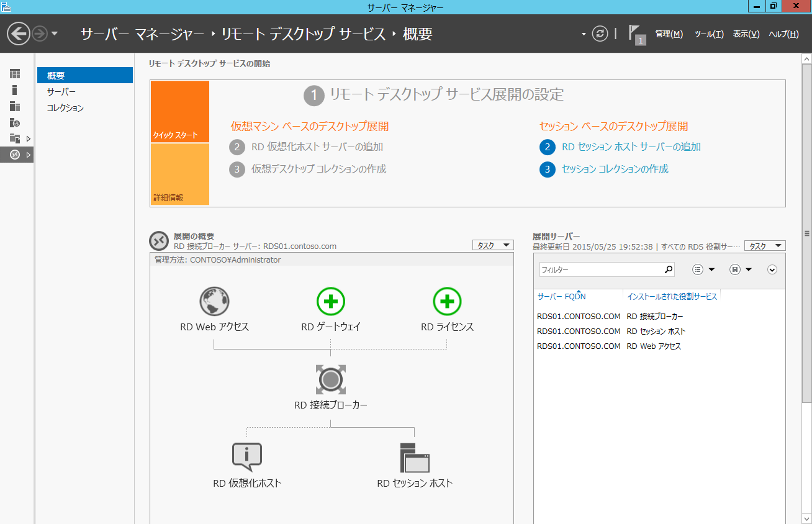Select コレクション in the left navigation
812x524 pixels.
point(65,108)
